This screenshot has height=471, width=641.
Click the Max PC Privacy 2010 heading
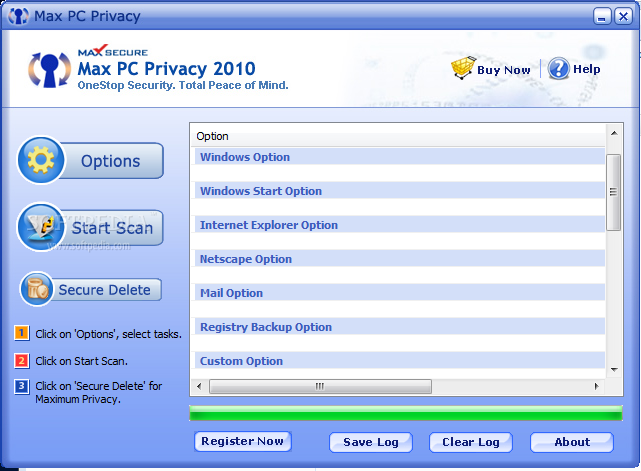(166, 69)
